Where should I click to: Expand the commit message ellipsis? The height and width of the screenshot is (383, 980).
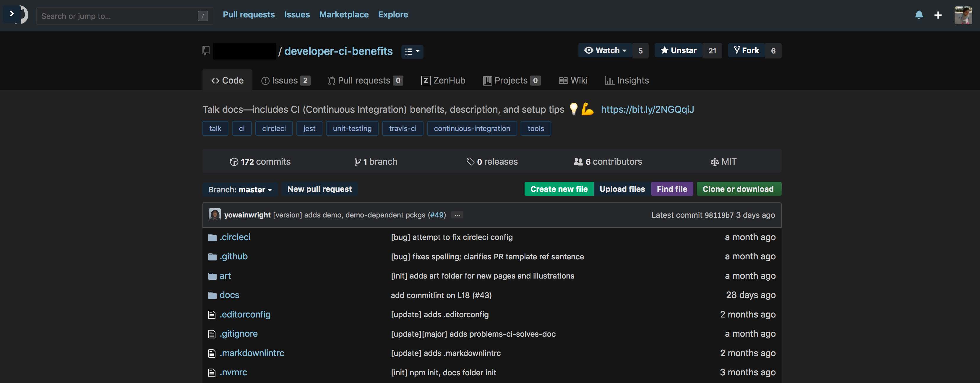(x=457, y=215)
